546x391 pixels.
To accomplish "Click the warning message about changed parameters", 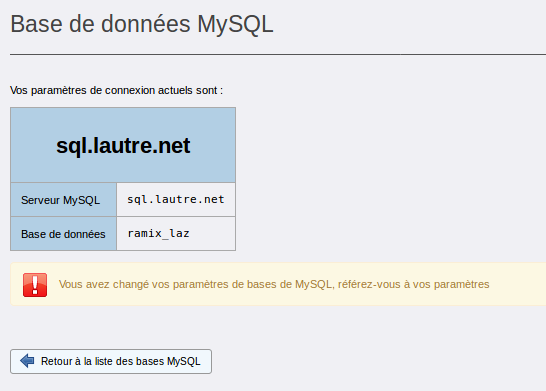I will (274, 284).
